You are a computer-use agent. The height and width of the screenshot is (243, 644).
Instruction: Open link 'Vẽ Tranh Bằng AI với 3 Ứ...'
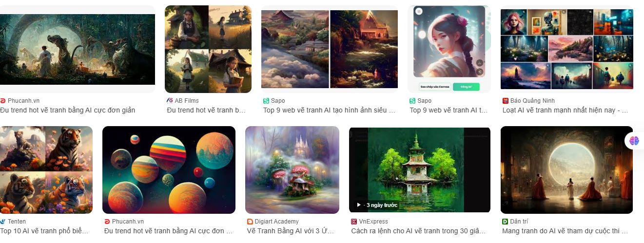tap(291, 231)
